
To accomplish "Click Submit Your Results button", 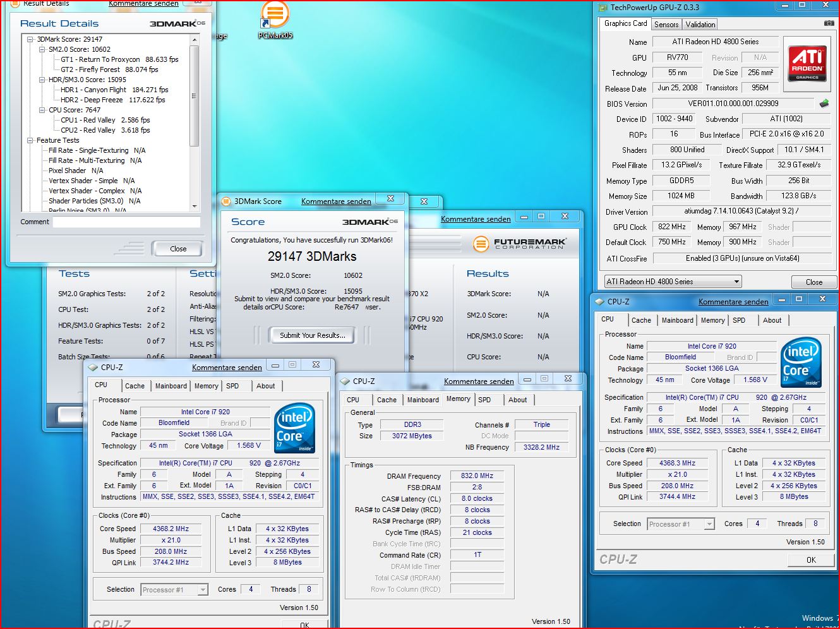I will (x=313, y=335).
